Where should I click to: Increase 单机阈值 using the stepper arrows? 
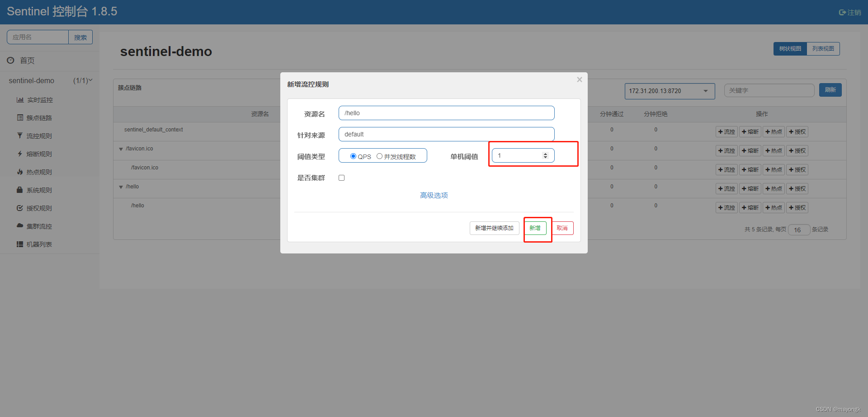(546, 153)
